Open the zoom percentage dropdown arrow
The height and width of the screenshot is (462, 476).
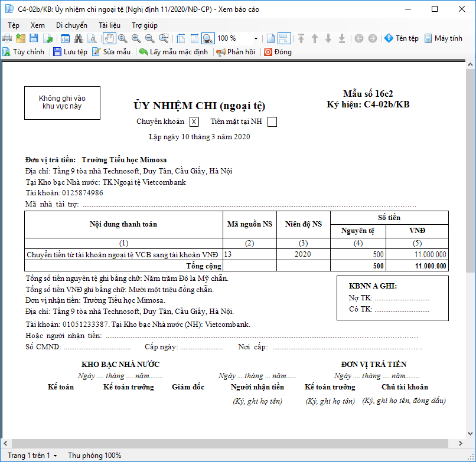pyautogui.click(x=256, y=38)
